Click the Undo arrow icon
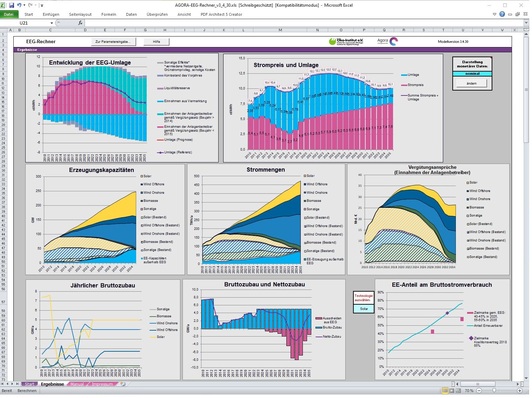Viewport: 532px width, 398px height. pos(19,5)
